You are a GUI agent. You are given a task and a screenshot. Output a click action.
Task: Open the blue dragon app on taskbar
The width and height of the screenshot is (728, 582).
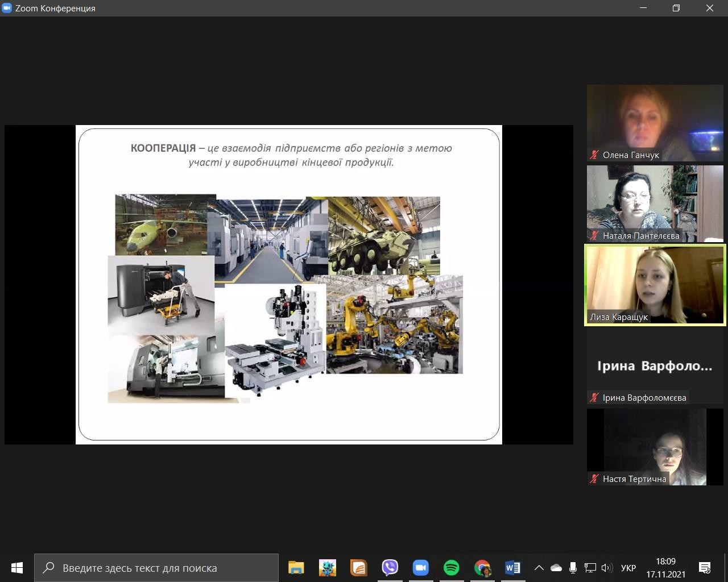tap(328, 567)
